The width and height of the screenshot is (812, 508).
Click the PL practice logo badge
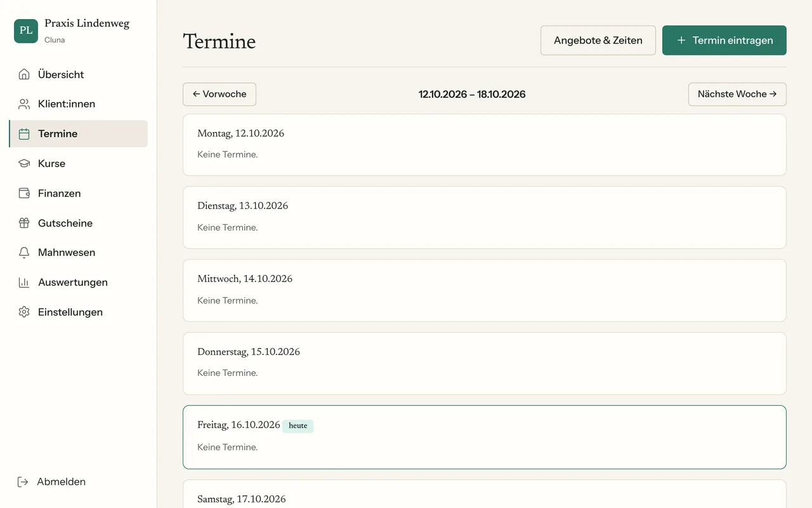(26, 30)
